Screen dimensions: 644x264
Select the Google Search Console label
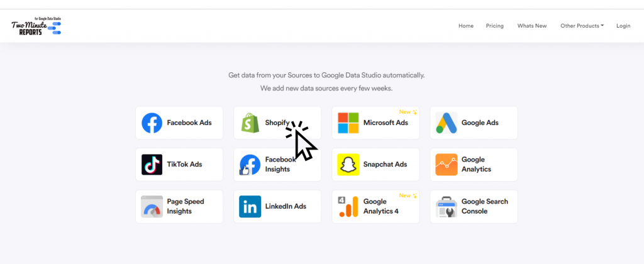[485, 207]
